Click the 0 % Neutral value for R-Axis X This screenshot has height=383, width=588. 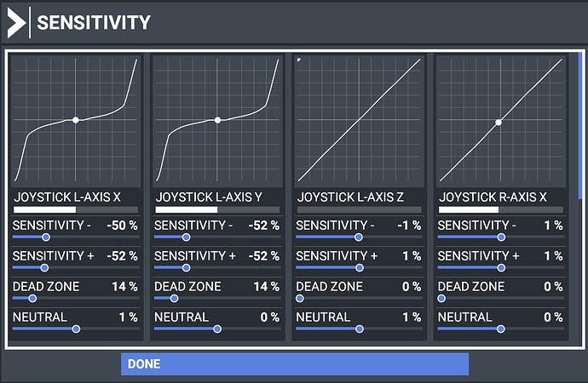[553, 317]
